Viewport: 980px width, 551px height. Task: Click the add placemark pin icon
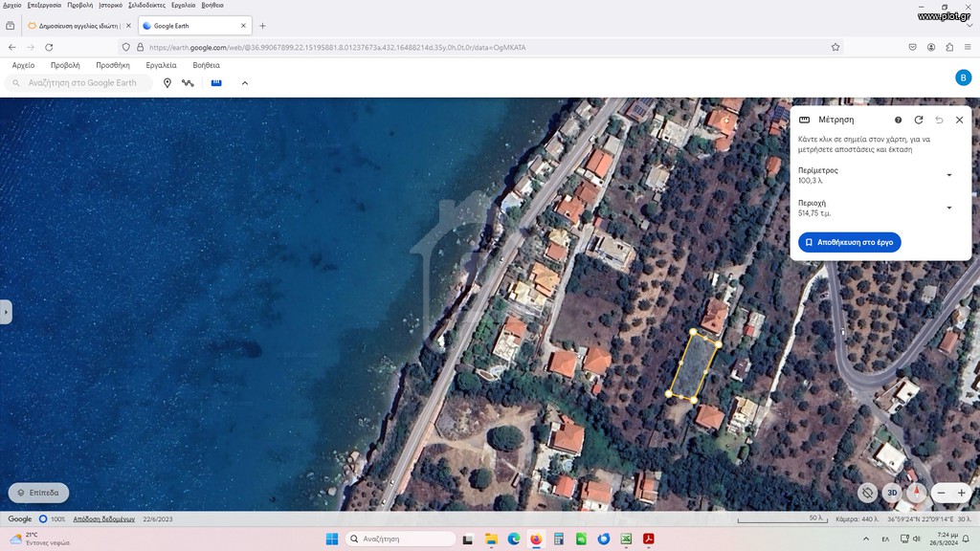point(167,83)
